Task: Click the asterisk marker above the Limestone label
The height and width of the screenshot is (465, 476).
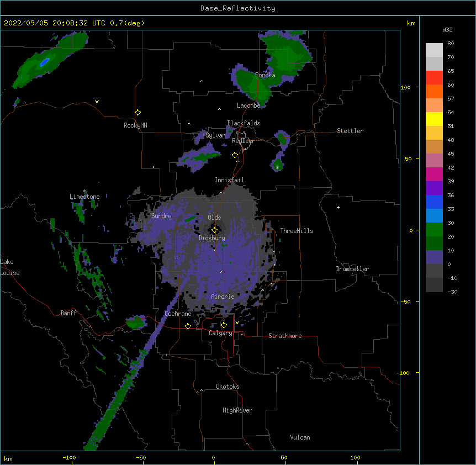Action: [85, 191]
